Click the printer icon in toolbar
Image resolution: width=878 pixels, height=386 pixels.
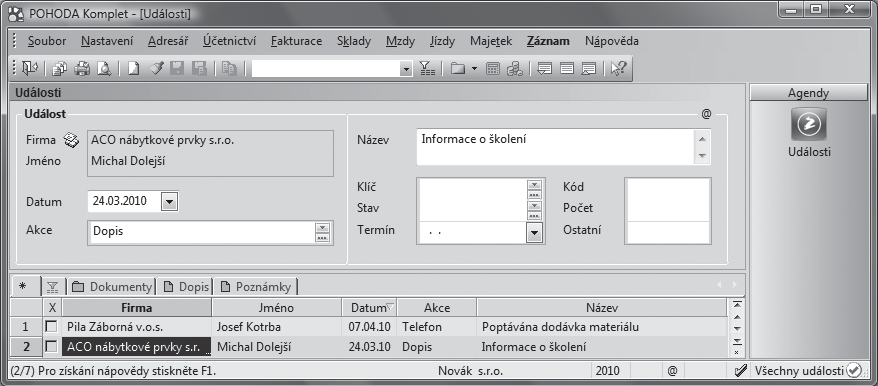click(82, 68)
